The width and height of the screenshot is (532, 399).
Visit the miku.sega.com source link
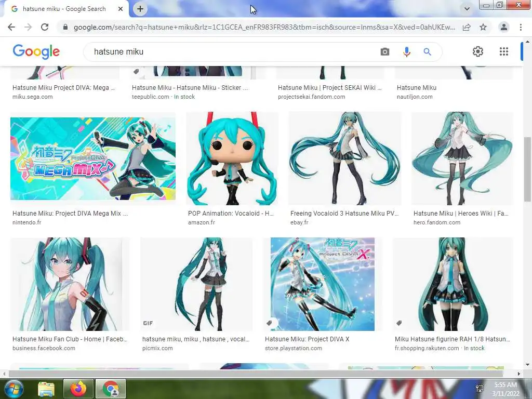pos(33,97)
